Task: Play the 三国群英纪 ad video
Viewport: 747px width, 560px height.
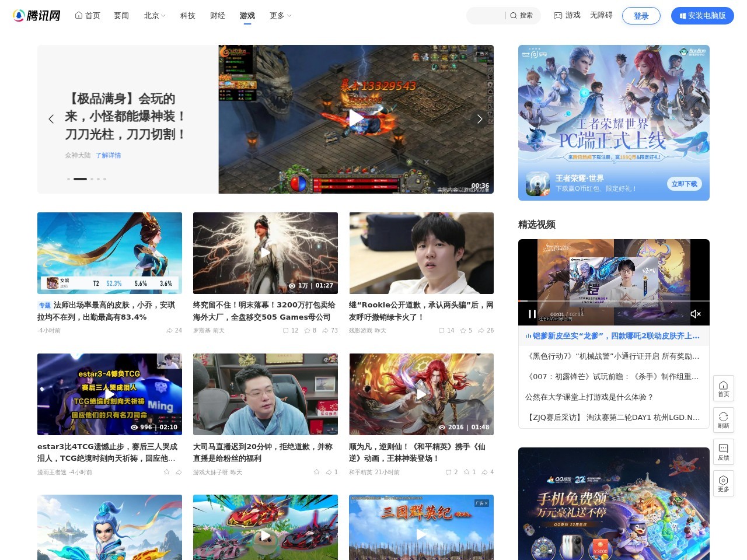Action: click(421, 534)
